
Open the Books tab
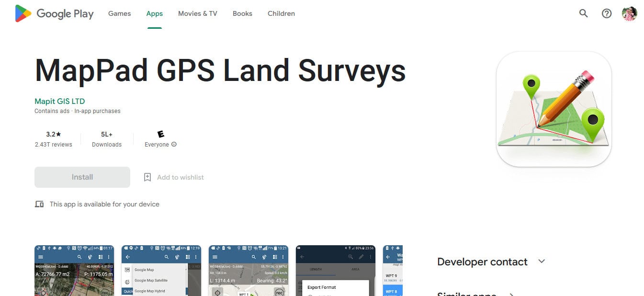click(x=242, y=13)
